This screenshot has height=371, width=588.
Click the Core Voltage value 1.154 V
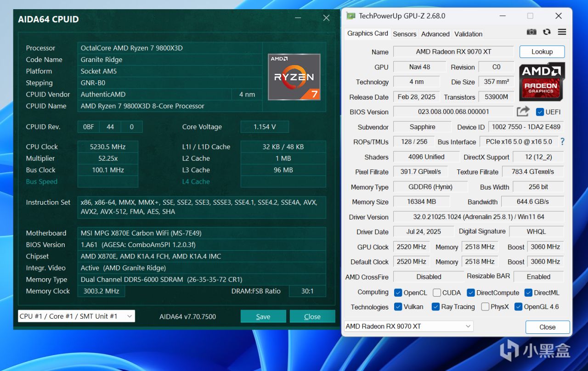265,127
